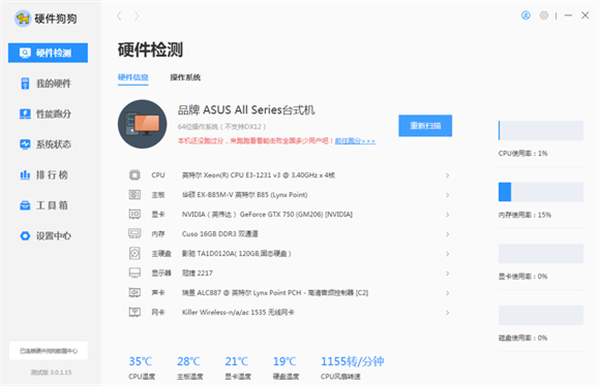Expand the 显示器 row chevron

click(447, 274)
